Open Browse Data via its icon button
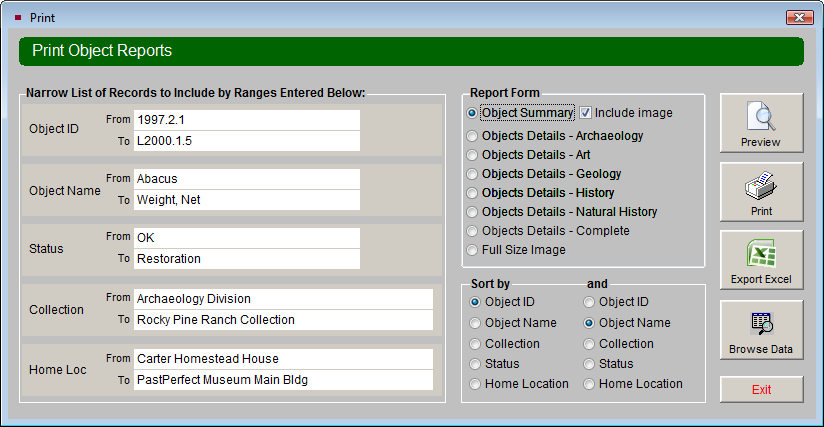This screenshot has width=824, height=427. point(761,330)
